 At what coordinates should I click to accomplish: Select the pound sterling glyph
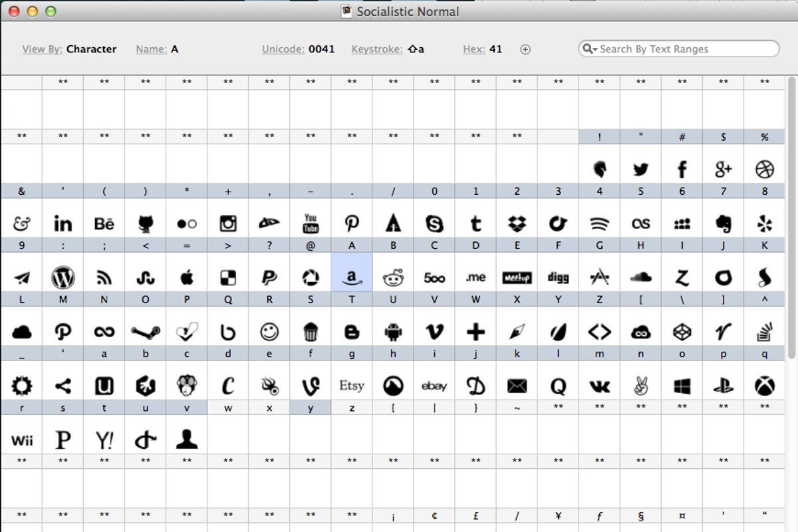[x=475, y=515]
